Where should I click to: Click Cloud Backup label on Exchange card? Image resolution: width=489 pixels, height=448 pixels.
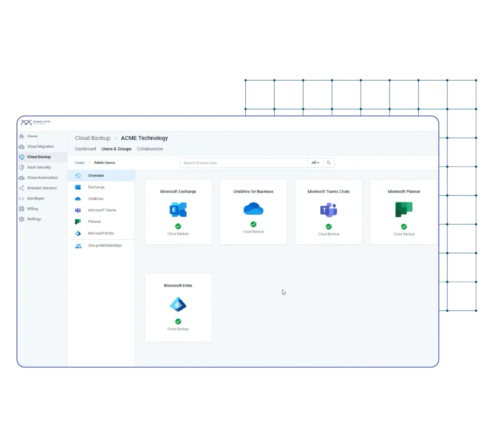click(178, 234)
